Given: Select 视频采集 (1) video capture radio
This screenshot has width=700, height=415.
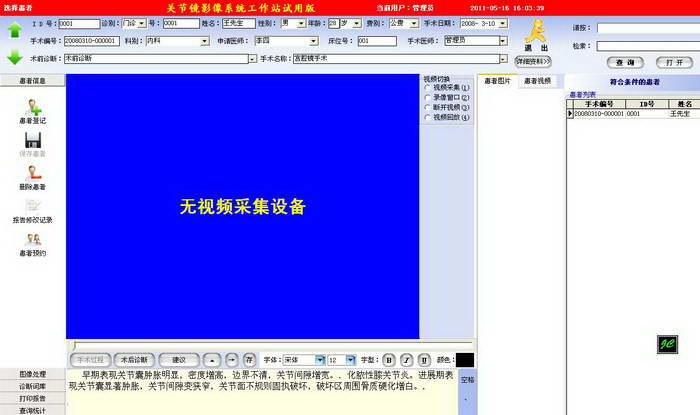Looking at the screenshot, I should (427, 87).
